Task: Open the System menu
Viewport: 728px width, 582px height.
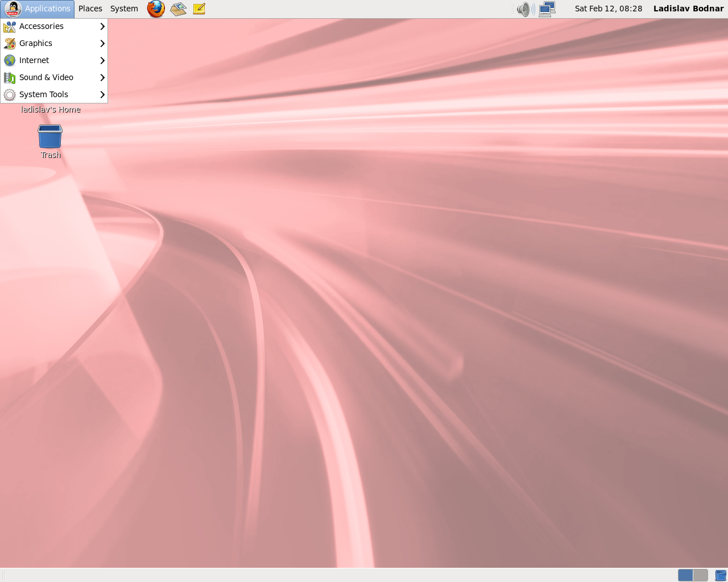Action: tap(124, 9)
